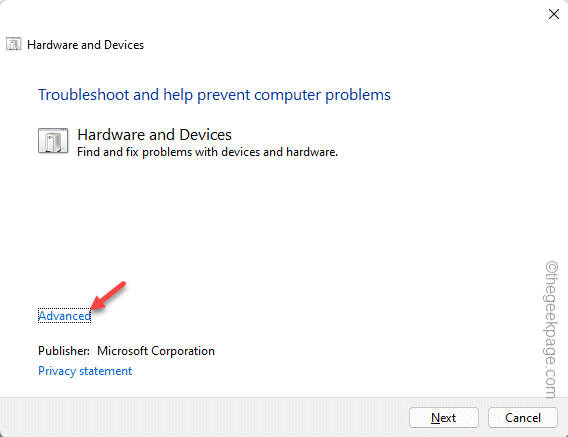This screenshot has width=568, height=437.
Task: Open the Advanced options link
Action: [x=64, y=316]
